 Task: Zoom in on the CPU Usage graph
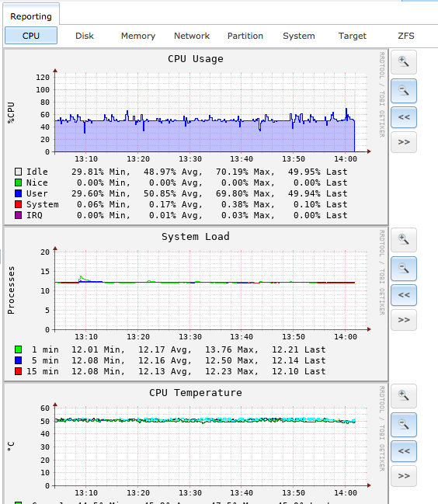click(x=404, y=61)
